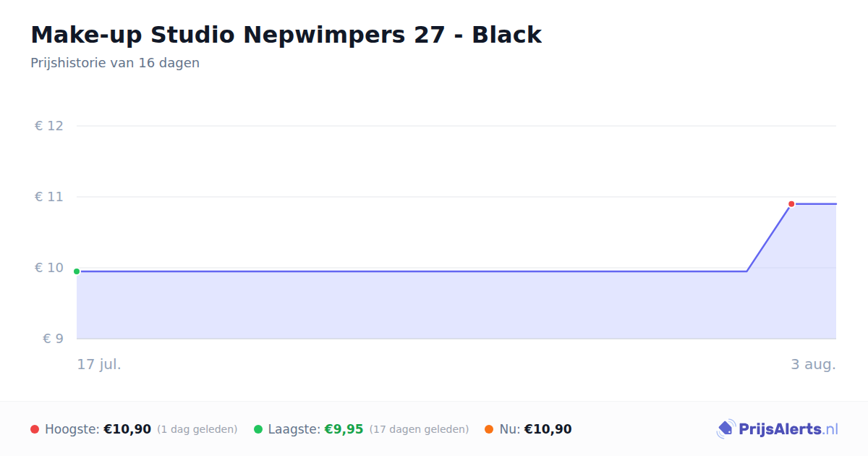Click the € 11 axis label
Image resolution: width=868 pixels, height=456 pixels.
49,197
